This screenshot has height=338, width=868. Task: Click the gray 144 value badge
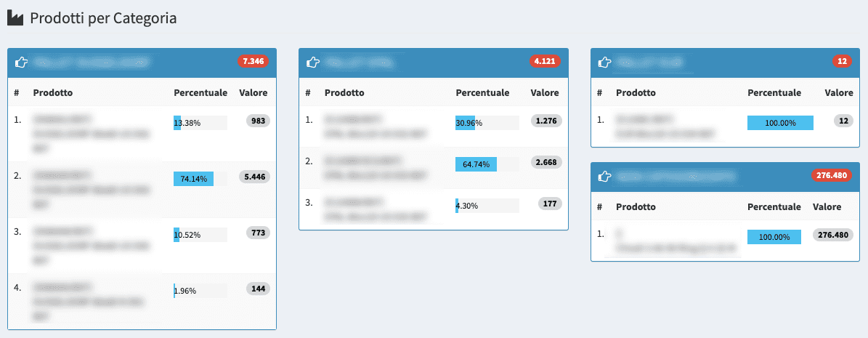258,289
